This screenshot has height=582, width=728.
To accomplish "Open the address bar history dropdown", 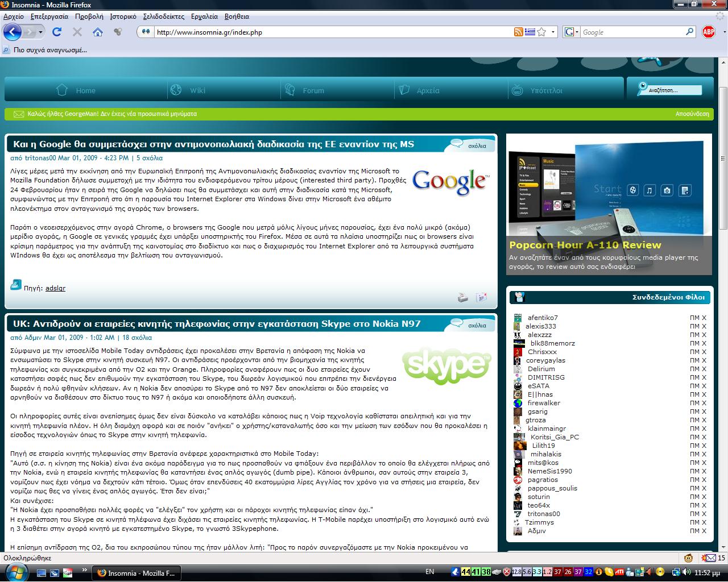I will (553, 32).
